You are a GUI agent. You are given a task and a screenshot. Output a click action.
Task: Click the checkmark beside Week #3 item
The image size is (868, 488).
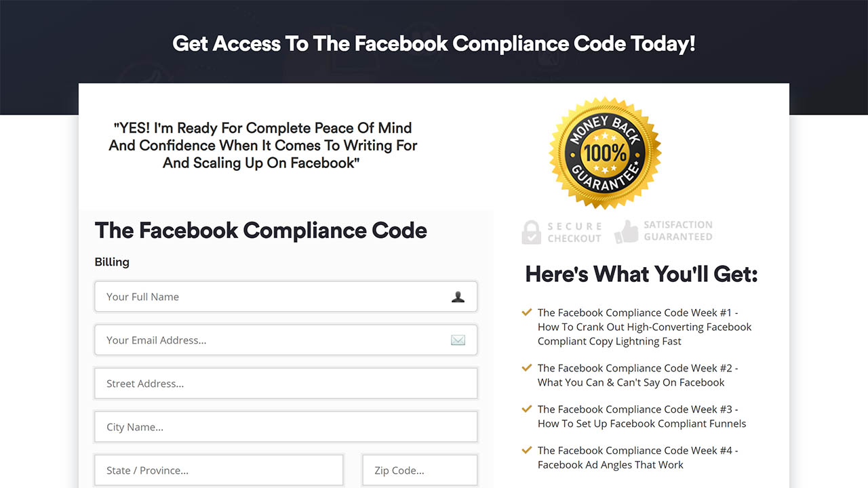[526, 409]
